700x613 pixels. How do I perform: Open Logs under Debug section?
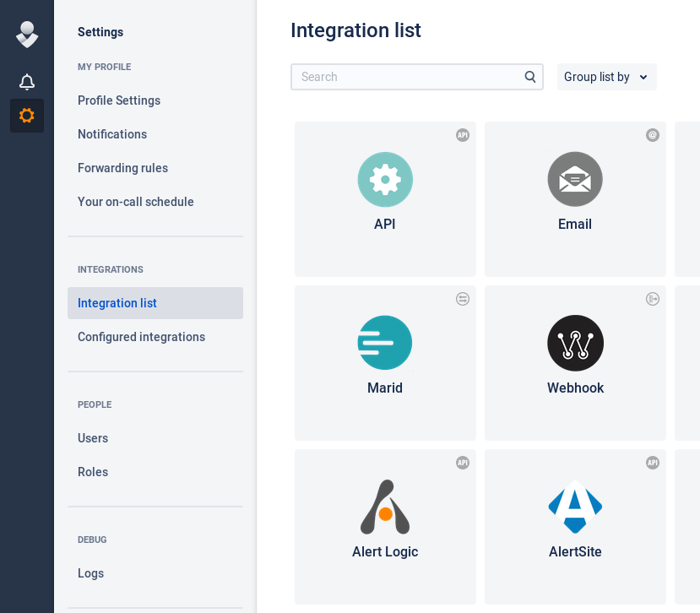(90, 573)
